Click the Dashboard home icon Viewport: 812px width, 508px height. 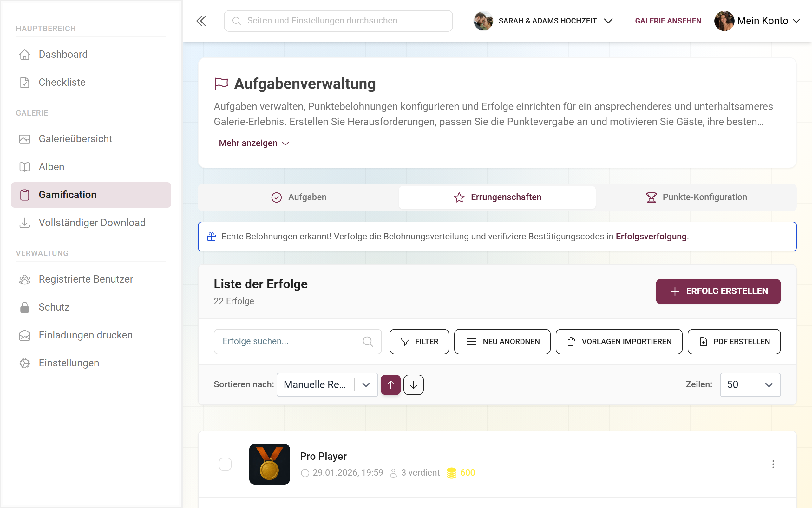click(25, 54)
